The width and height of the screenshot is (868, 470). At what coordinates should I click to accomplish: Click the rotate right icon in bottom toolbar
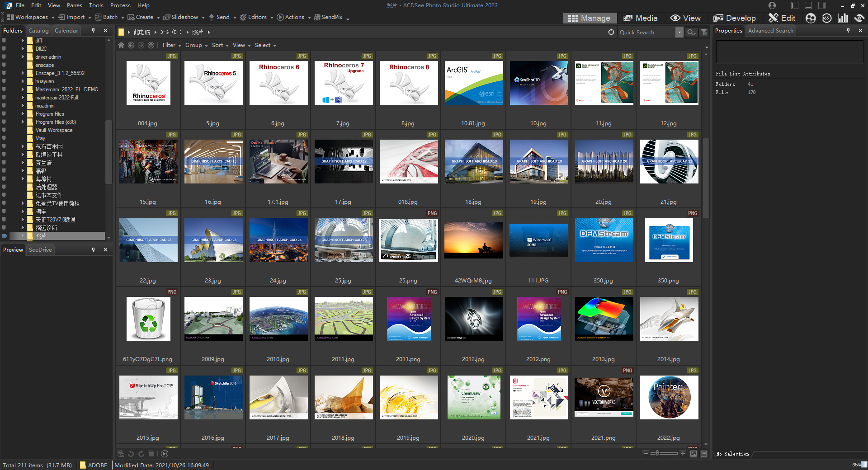pyautogui.click(x=141, y=454)
